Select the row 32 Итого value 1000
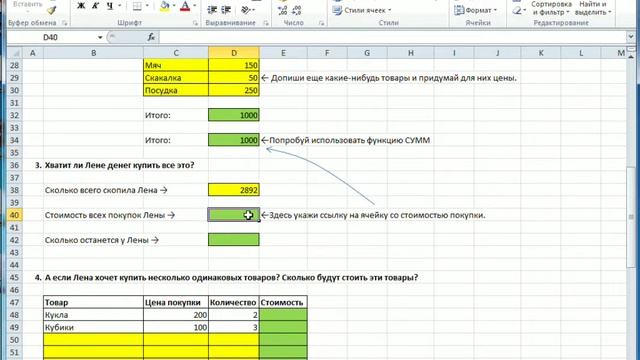This screenshot has height=360, width=640. [233, 115]
